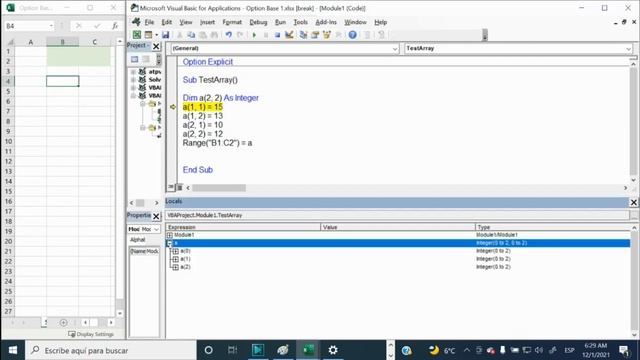The width and height of the screenshot is (640, 360).
Task: Close the Properties panel
Action: click(156, 216)
